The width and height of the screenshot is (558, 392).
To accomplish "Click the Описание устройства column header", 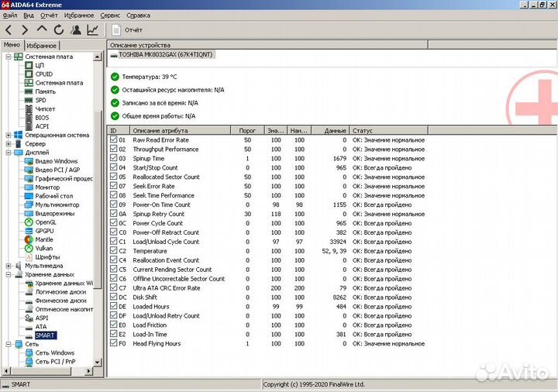I will [x=267, y=45].
